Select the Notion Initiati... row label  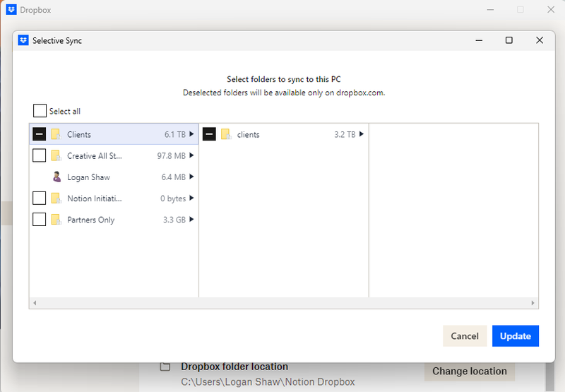[95, 198]
